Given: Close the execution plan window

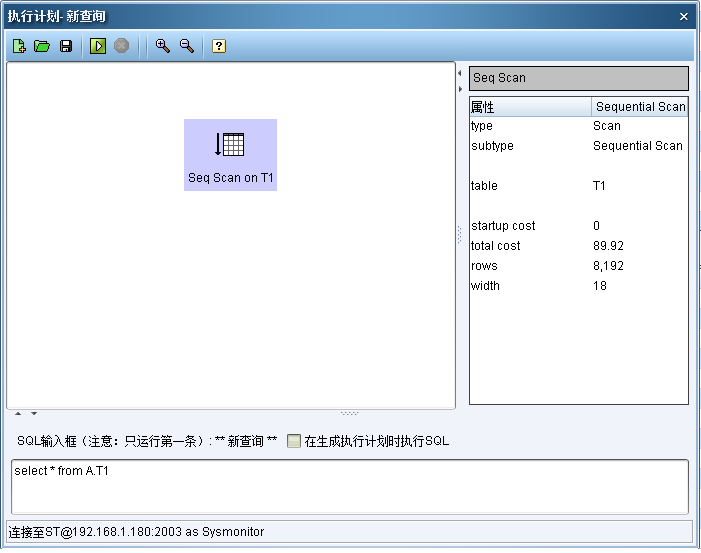Looking at the screenshot, I should 684,17.
